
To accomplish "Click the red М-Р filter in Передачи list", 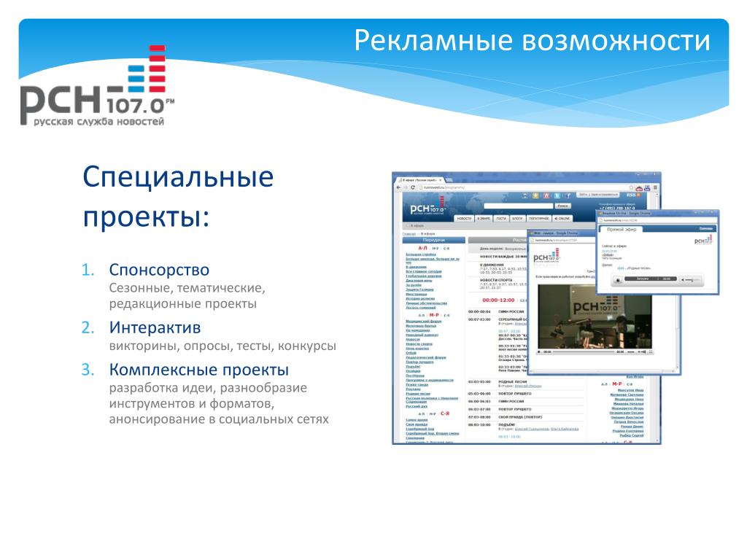I will (x=434, y=315).
